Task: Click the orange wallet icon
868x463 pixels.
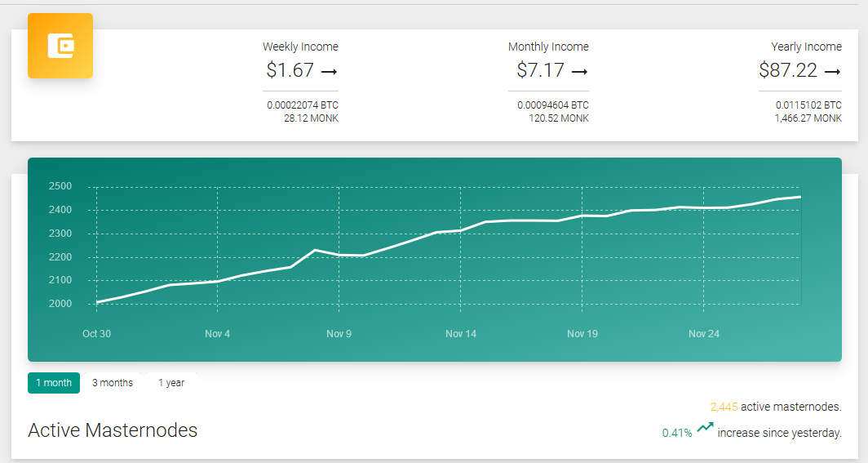Action: 60,46
